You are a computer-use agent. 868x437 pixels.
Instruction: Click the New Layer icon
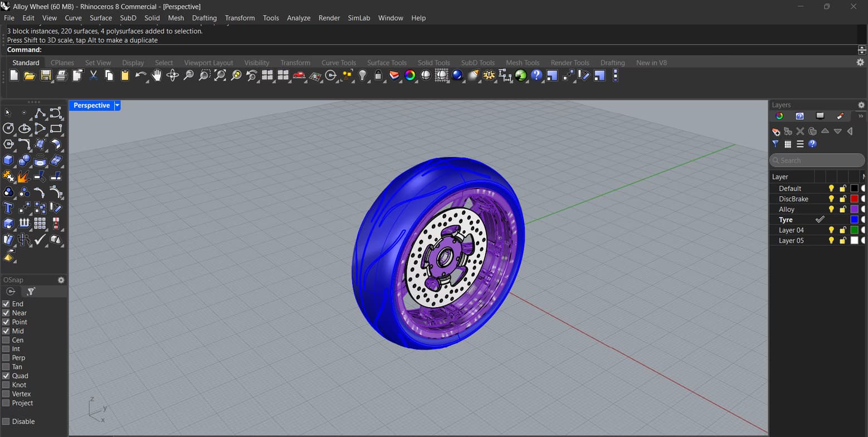[776, 132]
